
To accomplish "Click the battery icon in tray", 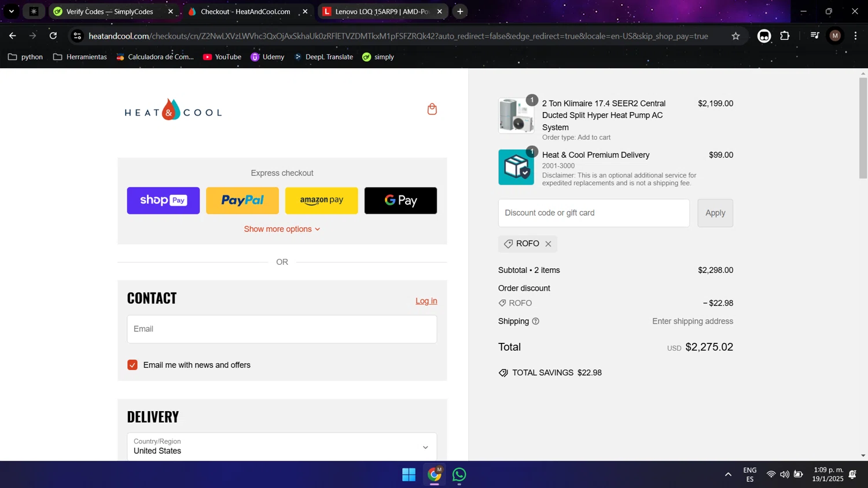I will (x=798, y=475).
